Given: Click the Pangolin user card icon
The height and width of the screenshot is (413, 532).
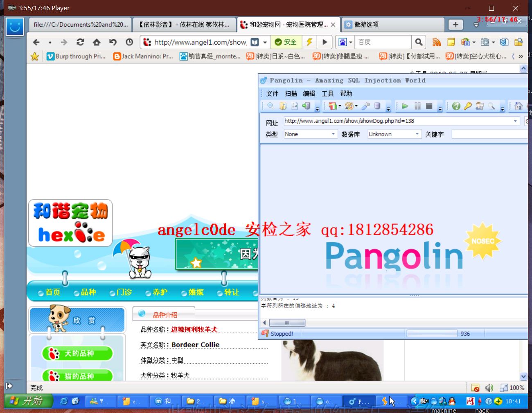Looking at the screenshot, I should (480, 106).
